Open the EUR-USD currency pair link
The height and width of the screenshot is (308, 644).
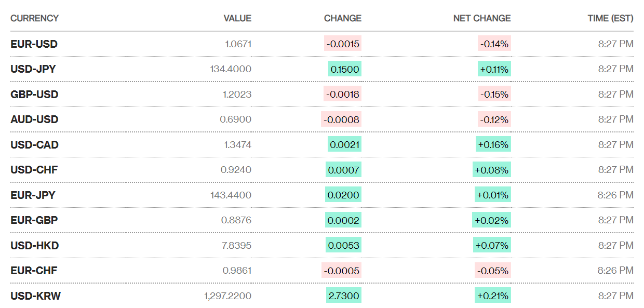tap(34, 44)
